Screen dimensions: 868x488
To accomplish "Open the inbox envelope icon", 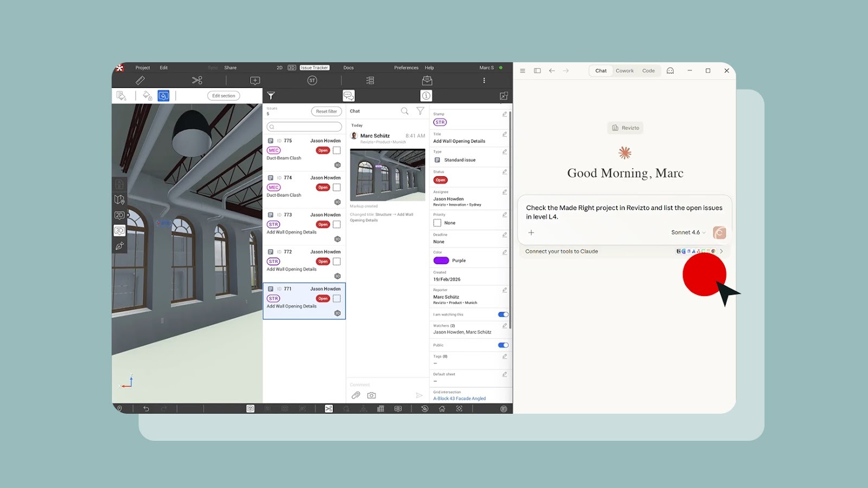I will 427,80.
